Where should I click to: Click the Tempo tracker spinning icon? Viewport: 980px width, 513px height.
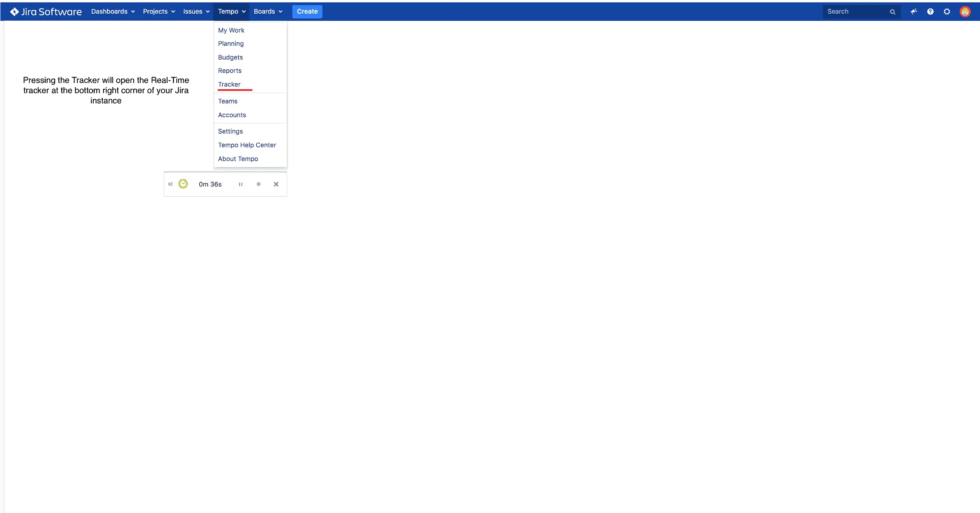click(x=183, y=184)
